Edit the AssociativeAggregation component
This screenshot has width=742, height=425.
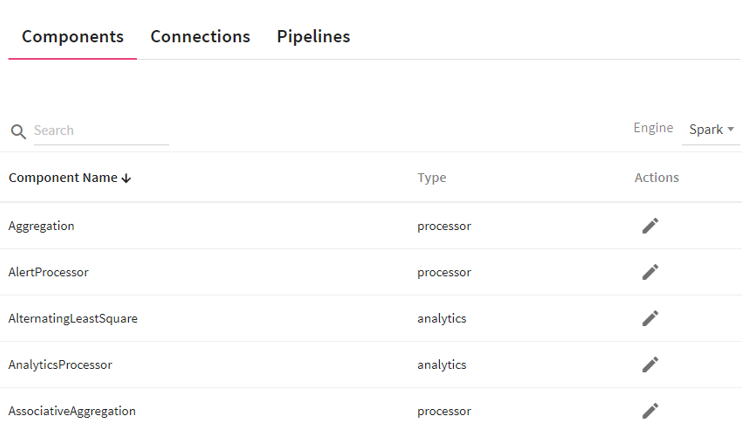[650, 410]
